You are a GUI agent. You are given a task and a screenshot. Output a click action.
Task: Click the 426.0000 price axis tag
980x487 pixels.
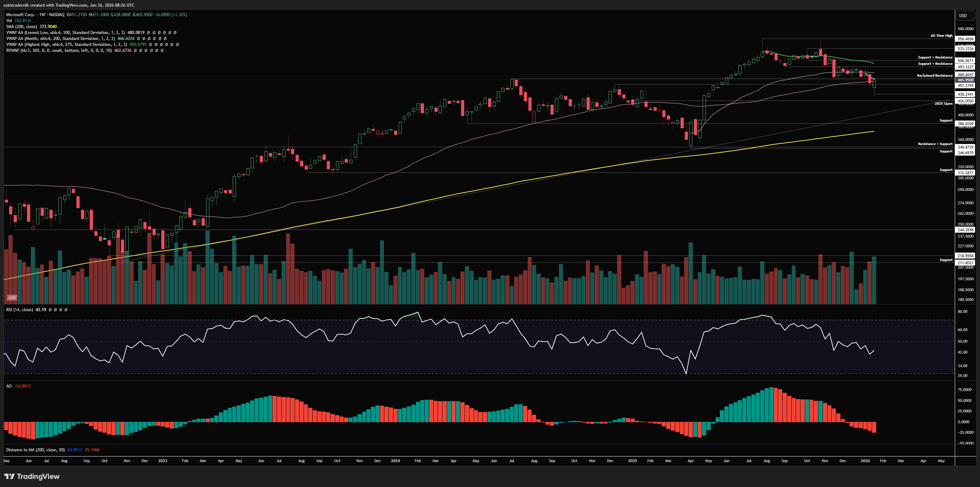coord(965,101)
